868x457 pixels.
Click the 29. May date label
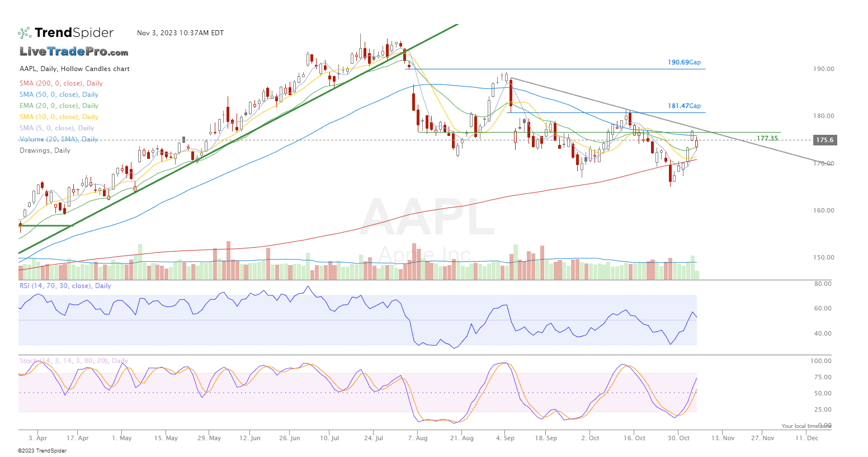click(x=209, y=438)
